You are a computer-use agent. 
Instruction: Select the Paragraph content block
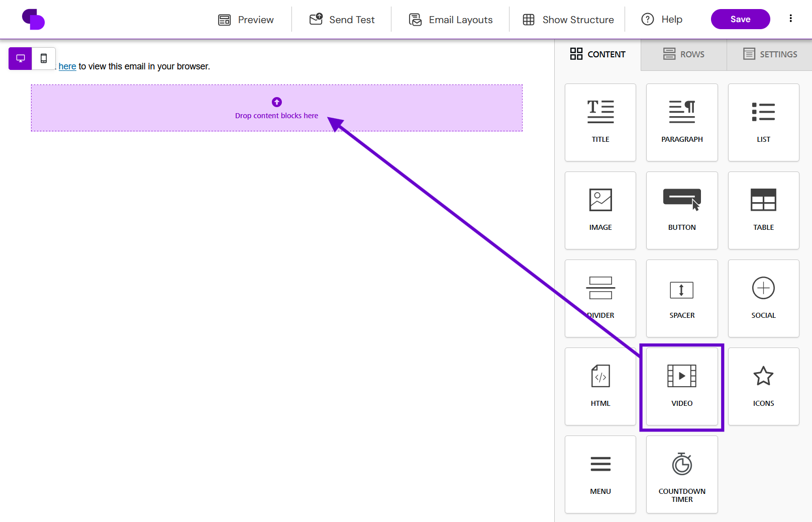(x=682, y=122)
